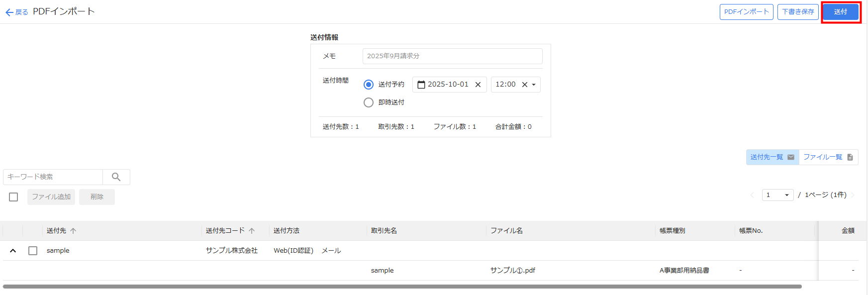Check the sample row checkbox
This screenshot has height=295, width=868.
[x=33, y=251]
